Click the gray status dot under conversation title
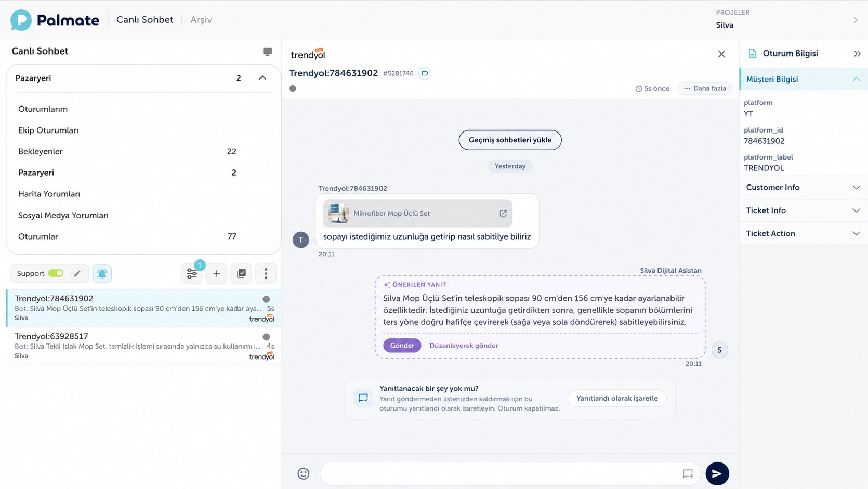868x489 pixels. click(293, 89)
